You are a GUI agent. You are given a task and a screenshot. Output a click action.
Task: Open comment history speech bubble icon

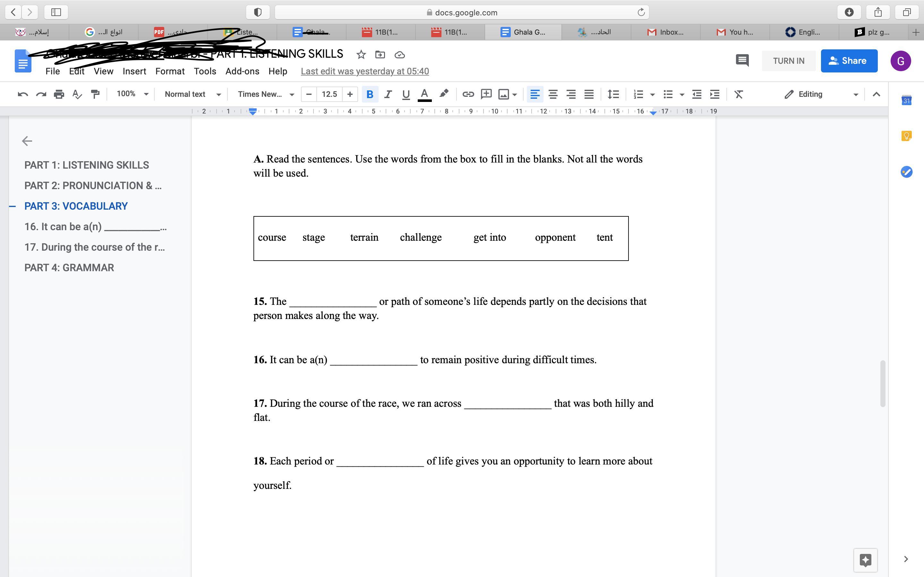tap(742, 61)
